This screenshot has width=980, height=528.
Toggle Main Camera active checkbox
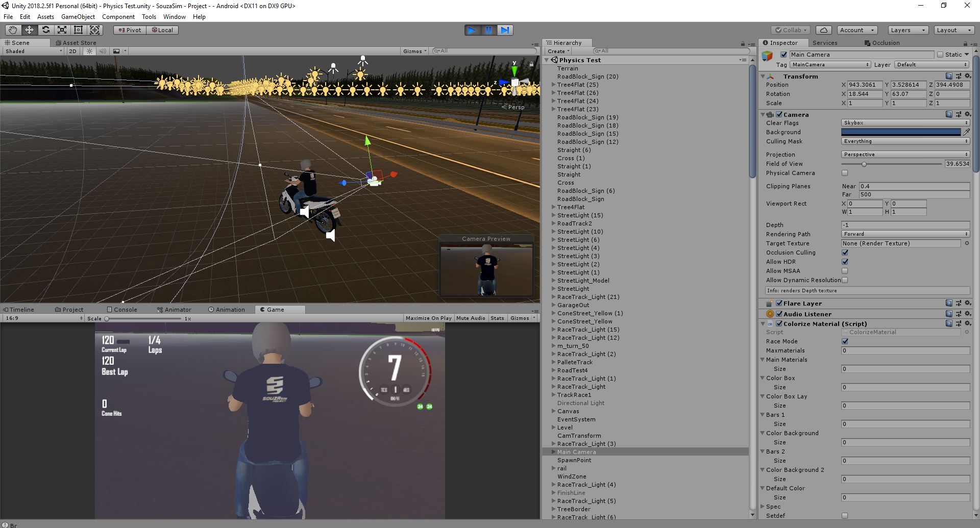[783, 55]
